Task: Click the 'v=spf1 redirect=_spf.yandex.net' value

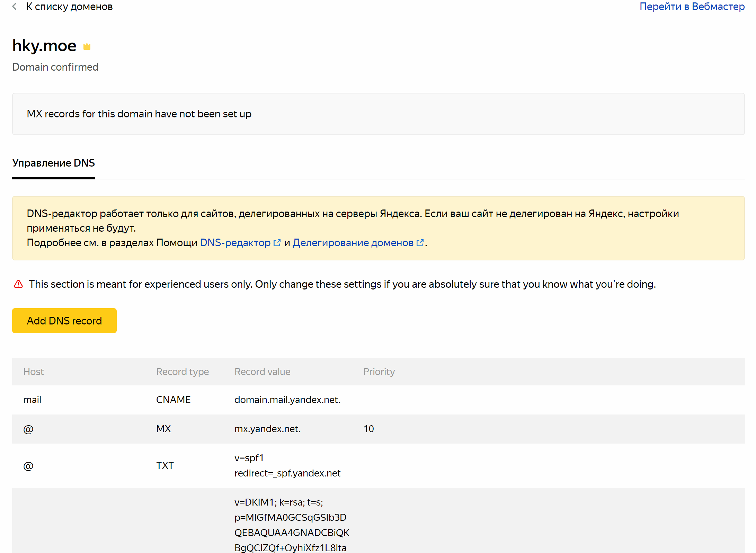Action: pos(287,465)
